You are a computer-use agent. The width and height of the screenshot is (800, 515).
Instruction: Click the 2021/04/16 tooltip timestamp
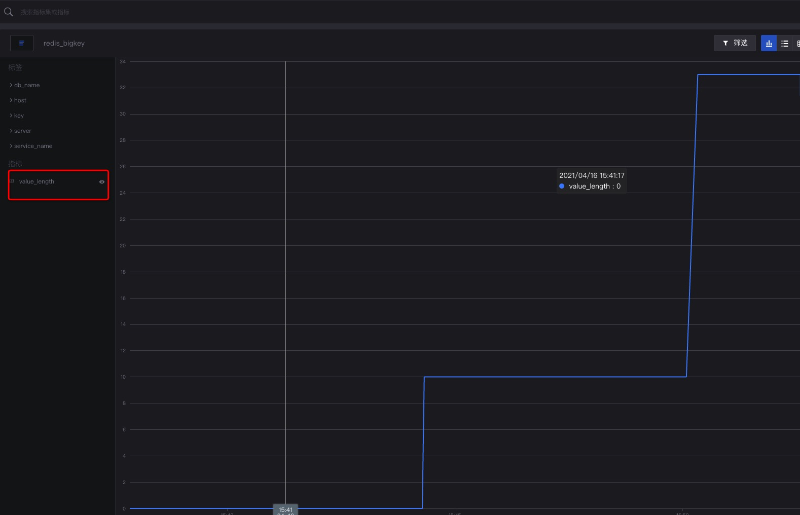592,175
